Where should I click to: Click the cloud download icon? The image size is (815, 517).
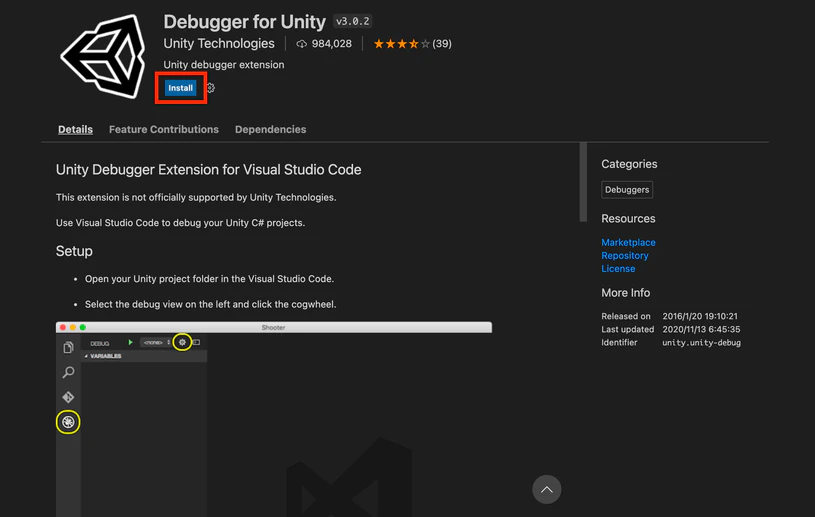pyautogui.click(x=301, y=44)
